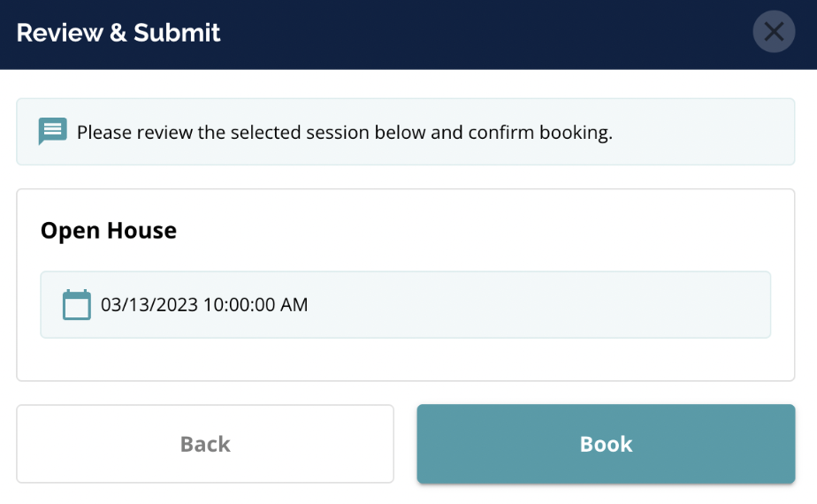
Task: Select the 03/13/2023 date text
Action: coord(149,305)
